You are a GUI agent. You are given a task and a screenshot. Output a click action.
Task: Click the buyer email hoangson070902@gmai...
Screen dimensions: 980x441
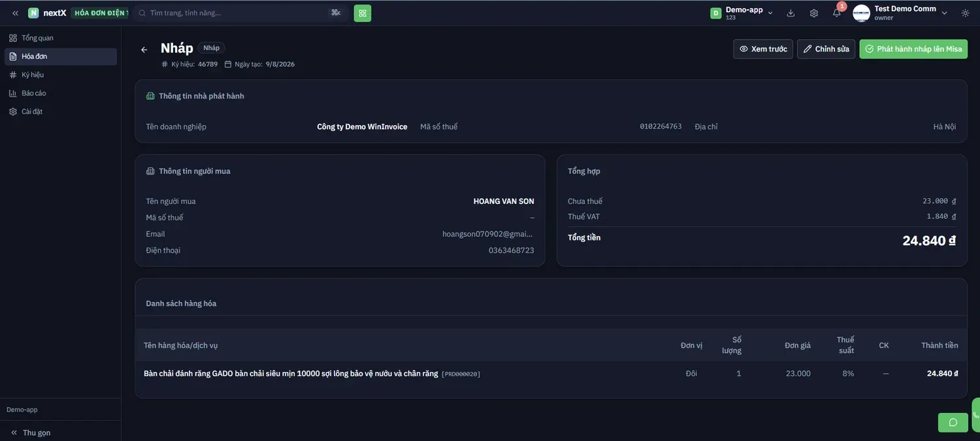click(x=488, y=234)
